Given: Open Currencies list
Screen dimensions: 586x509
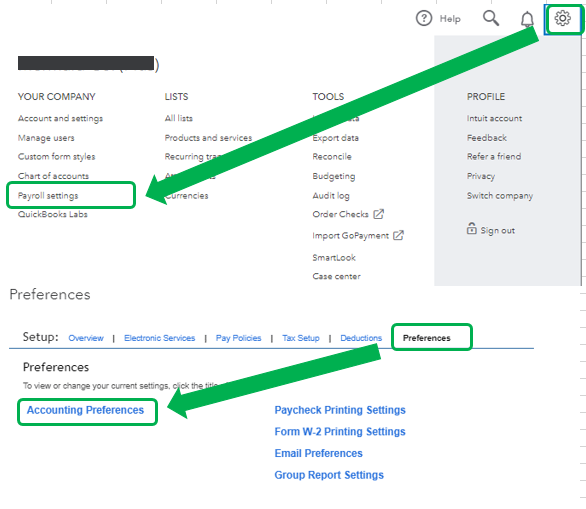Looking at the screenshot, I should pos(187,195).
